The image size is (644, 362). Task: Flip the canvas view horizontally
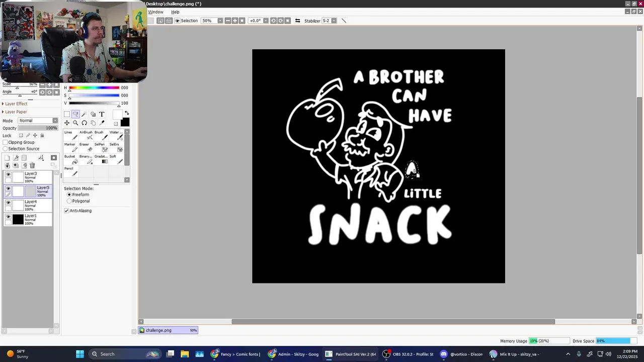pyautogui.click(x=297, y=21)
